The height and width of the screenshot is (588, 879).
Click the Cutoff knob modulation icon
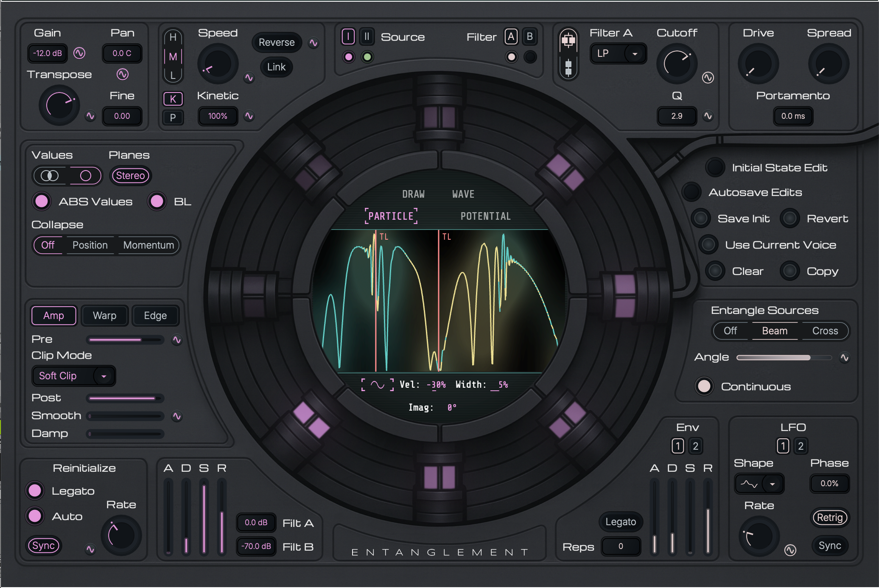pyautogui.click(x=708, y=78)
